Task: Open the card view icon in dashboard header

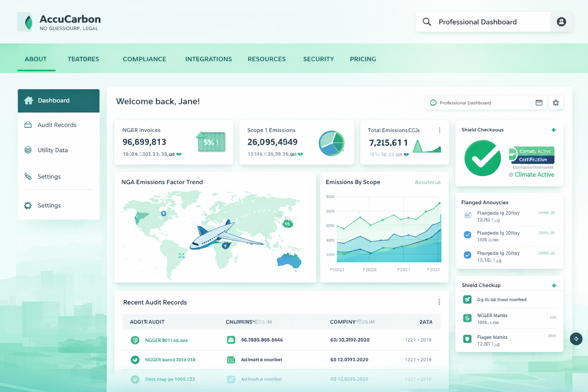Action: click(539, 103)
